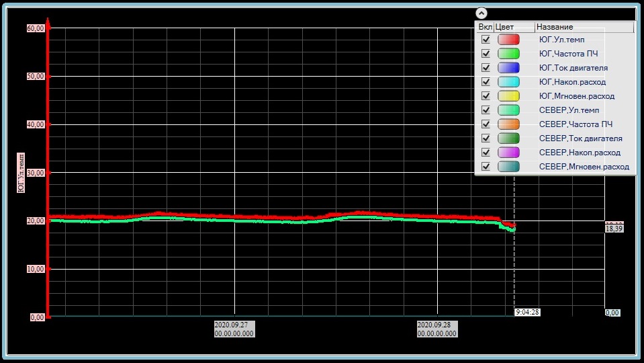Toggle ЮГ,Частота ПЧ checkbox
Screen dimensions: 644x363
[x=486, y=54]
